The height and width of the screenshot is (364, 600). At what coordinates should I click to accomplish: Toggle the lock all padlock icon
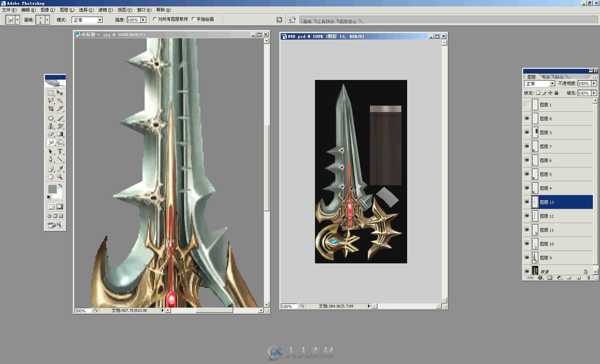tap(556, 93)
